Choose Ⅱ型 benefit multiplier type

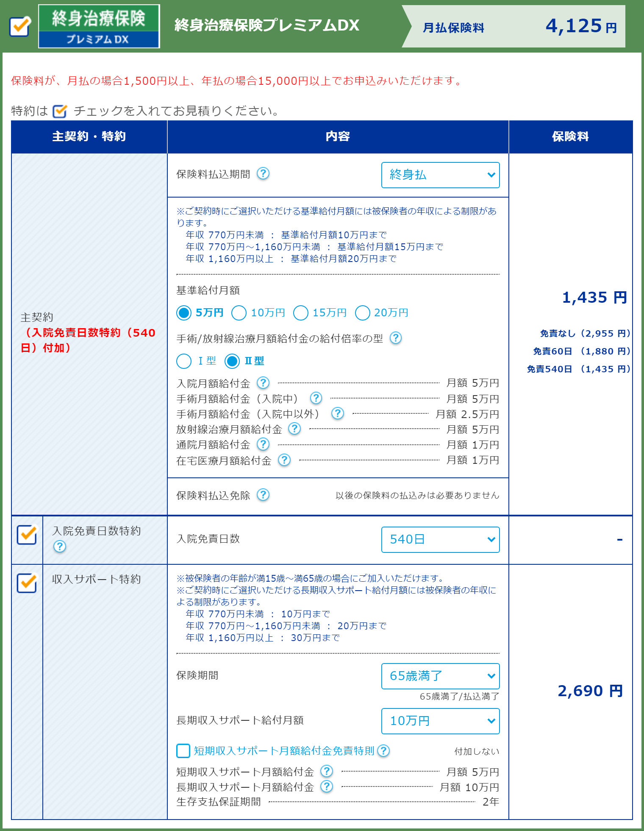point(232,361)
